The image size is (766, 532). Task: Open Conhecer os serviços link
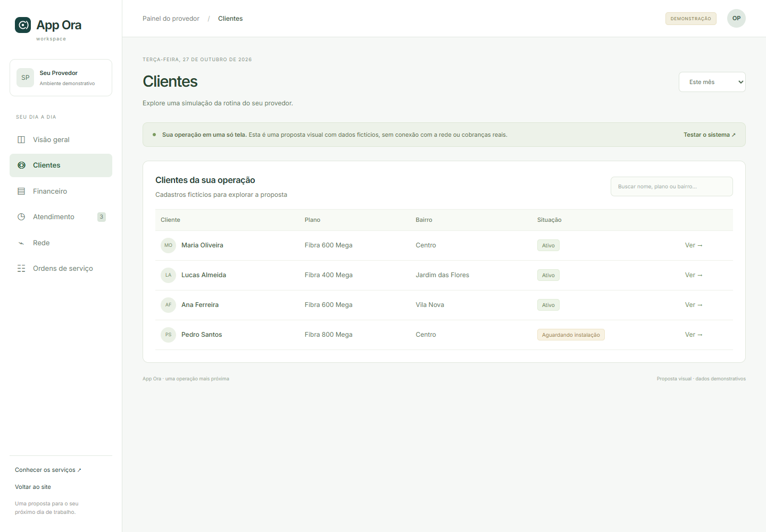point(48,470)
